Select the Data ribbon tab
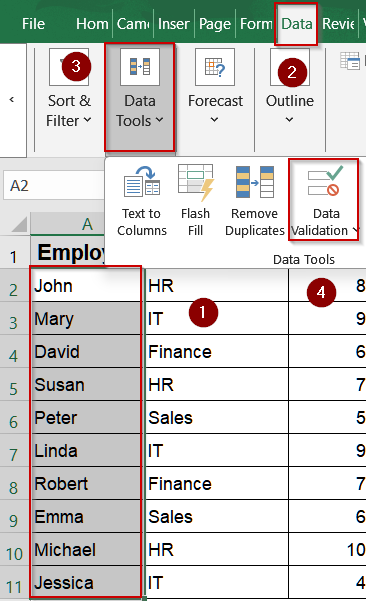The height and width of the screenshot is (601, 366). click(297, 24)
